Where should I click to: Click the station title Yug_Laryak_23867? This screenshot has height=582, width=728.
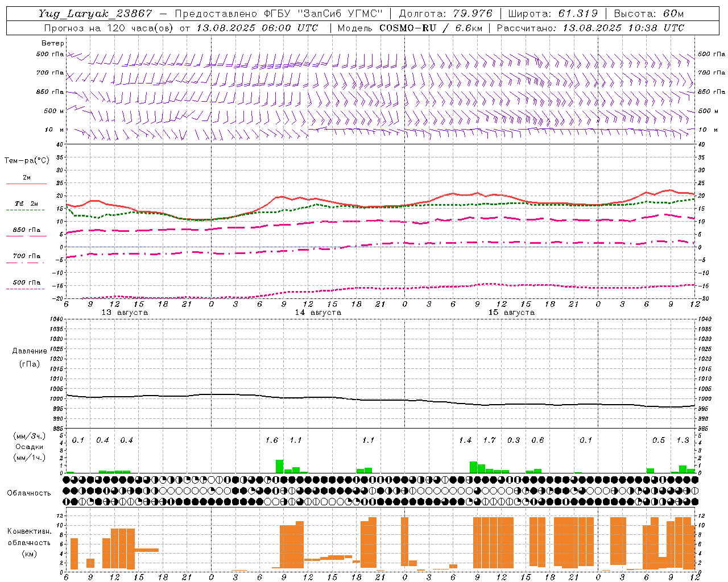tap(96, 14)
